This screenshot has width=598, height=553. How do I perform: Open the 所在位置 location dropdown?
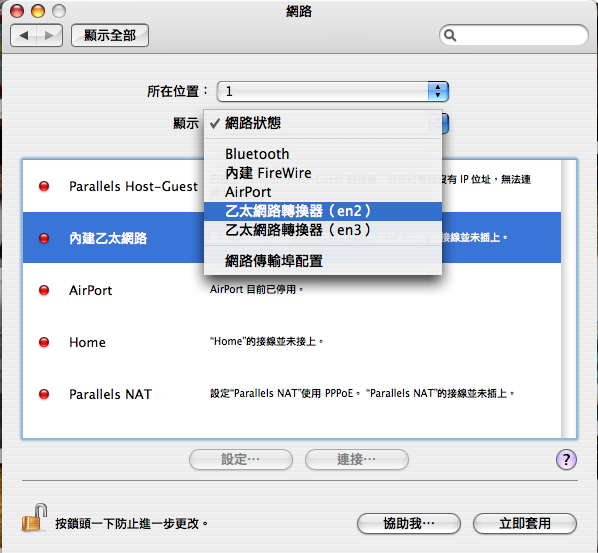pos(332,92)
